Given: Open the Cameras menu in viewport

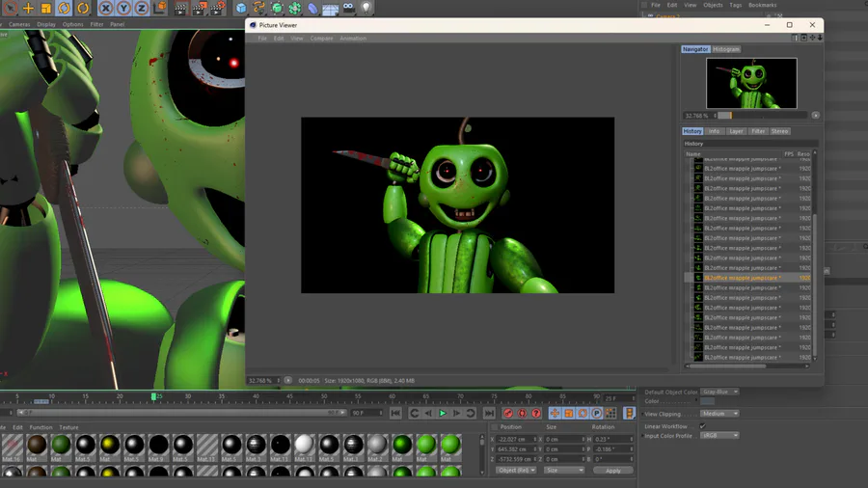Looking at the screenshot, I should click(x=19, y=24).
